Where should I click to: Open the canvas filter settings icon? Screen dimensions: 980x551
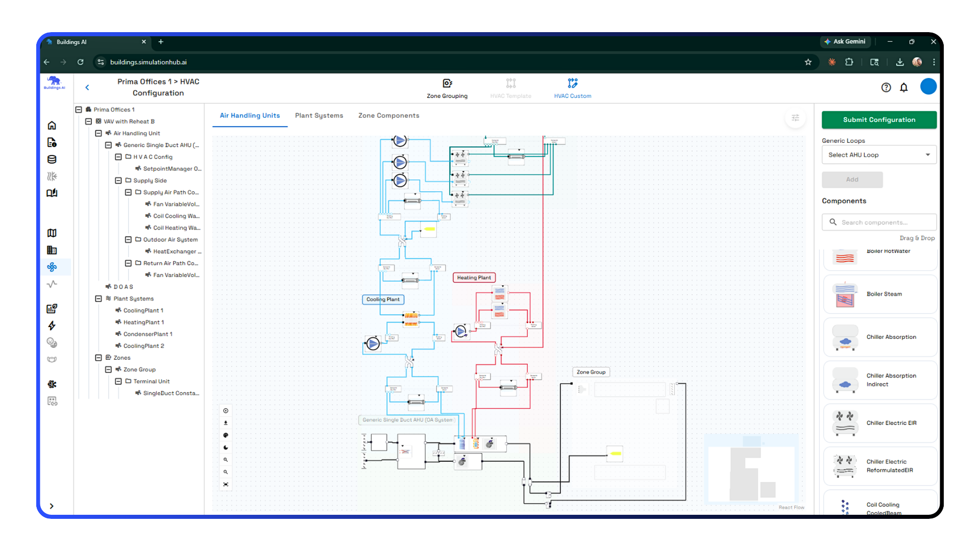[795, 118]
